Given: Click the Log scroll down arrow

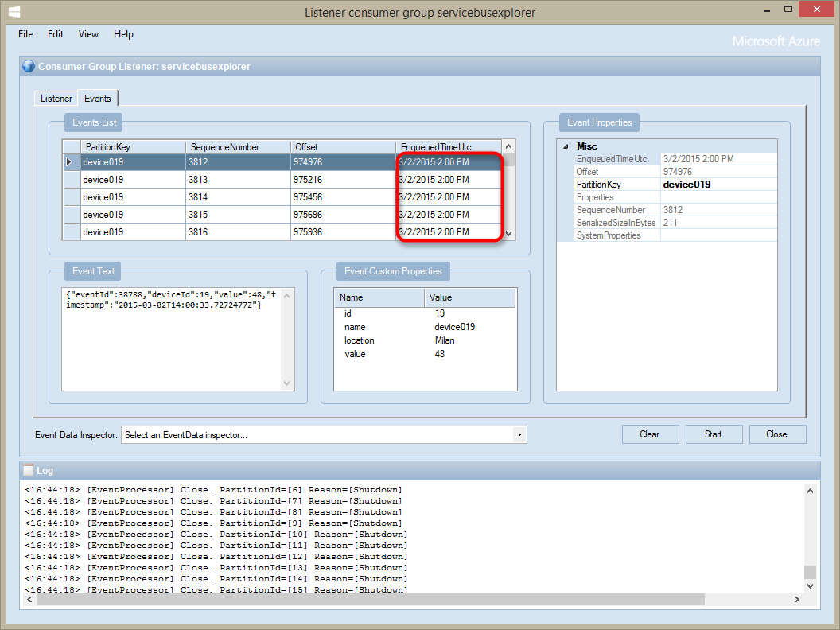Looking at the screenshot, I should [x=810, y=586].
